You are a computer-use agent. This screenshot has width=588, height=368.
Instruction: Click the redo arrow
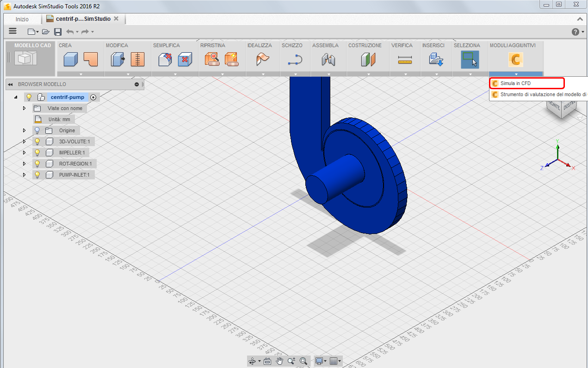point(85,31)
